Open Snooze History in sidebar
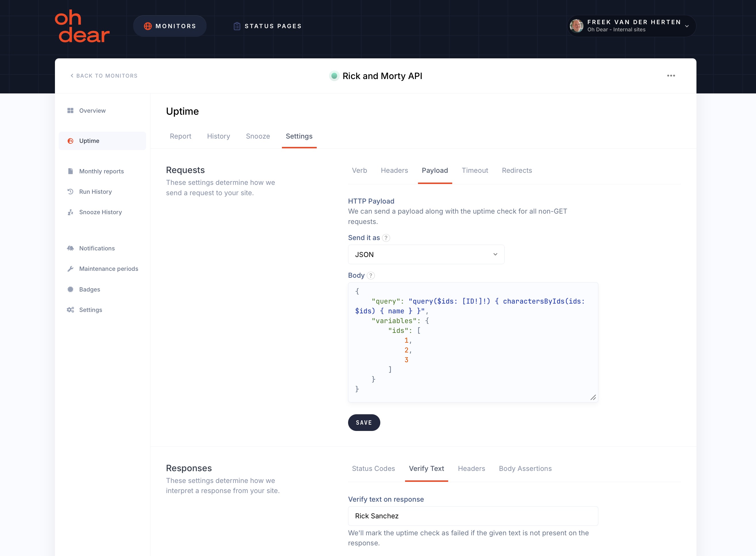 102,212
